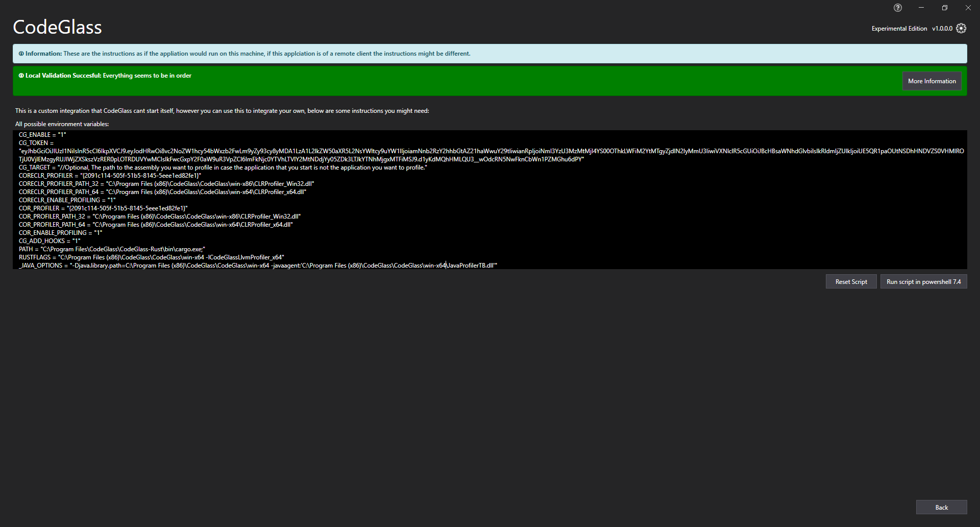Click the CG_TARGET optional path line
Viewport: 980px width, 527px height.
coord(223,167)
